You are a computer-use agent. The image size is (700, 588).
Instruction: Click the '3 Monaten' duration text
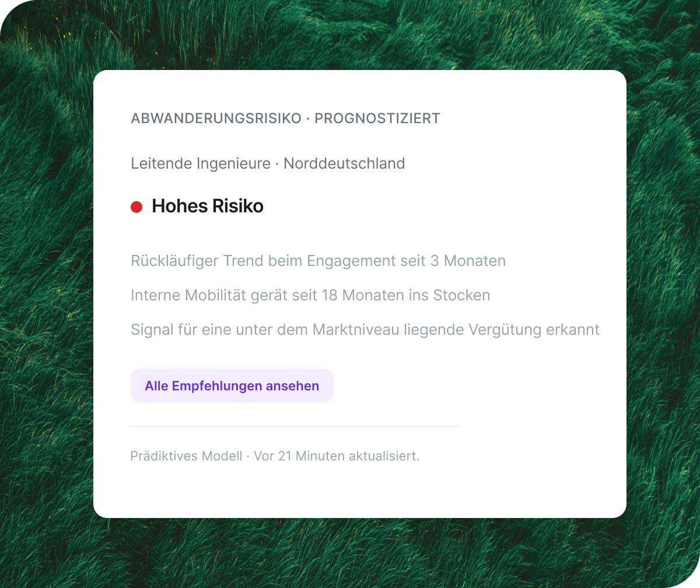coord(468,261)
